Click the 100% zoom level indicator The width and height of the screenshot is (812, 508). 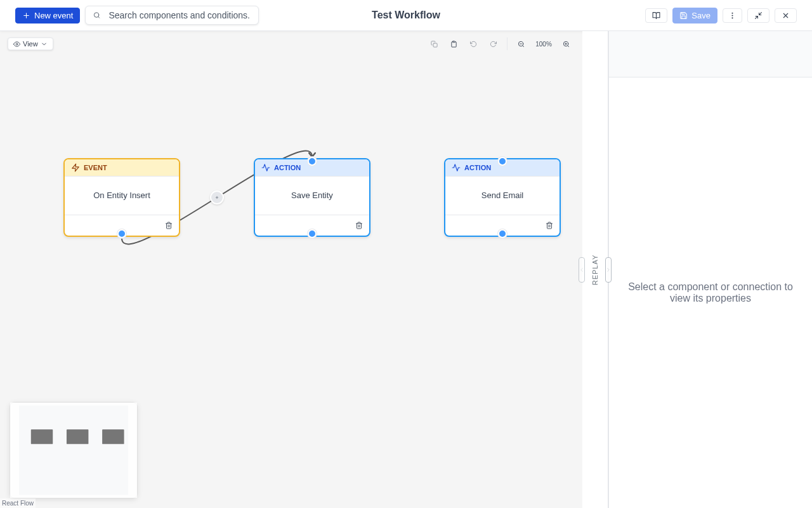tap(544, 44)
